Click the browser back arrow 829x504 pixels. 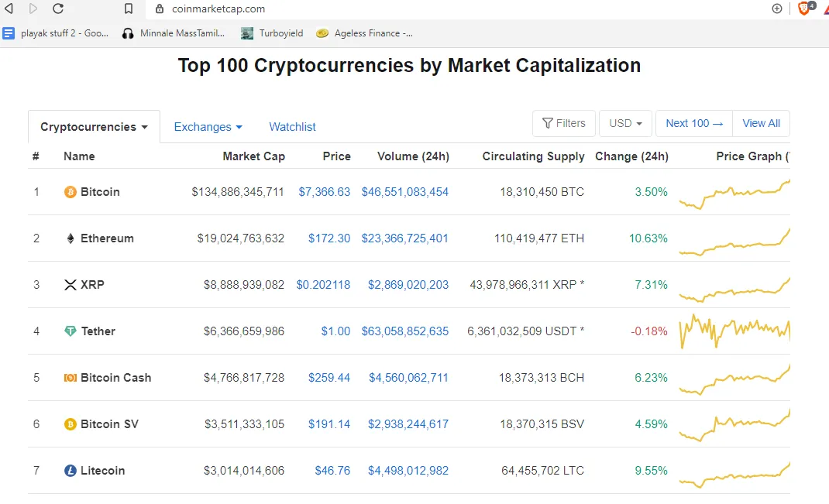[9, 9]
